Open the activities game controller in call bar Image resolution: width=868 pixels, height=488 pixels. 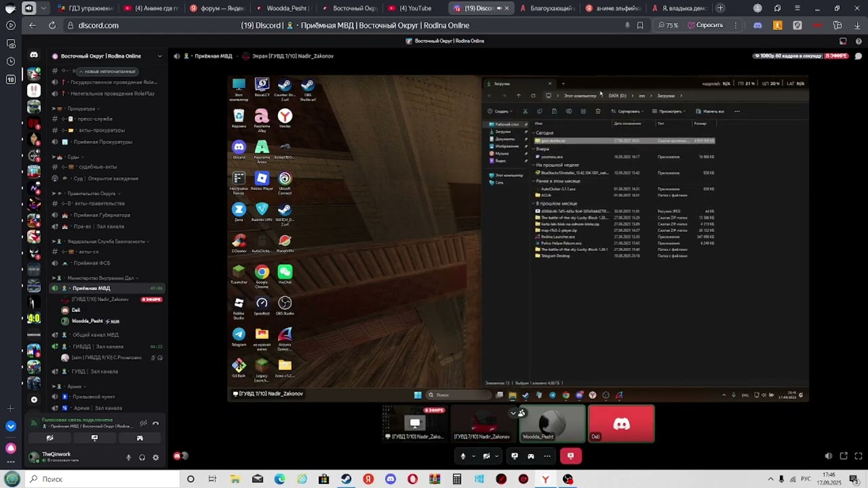(x=531, y=456)
